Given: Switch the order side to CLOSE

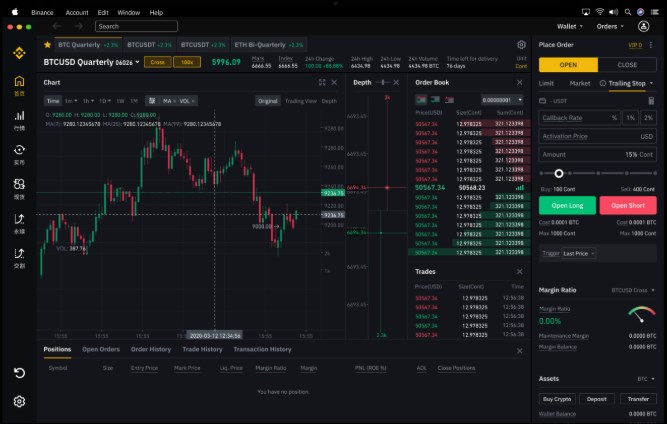Looking at the screenshot, I should [x=627, y=64].
